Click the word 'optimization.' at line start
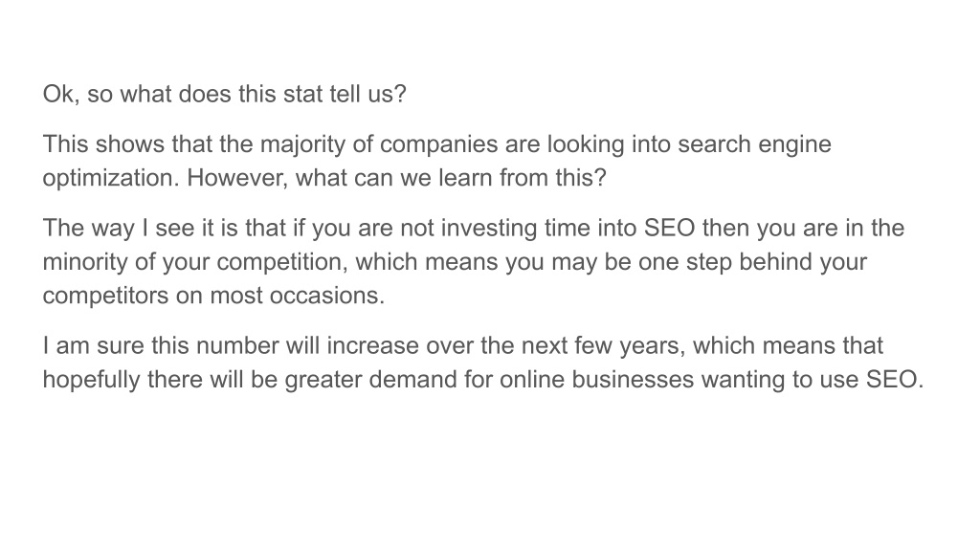The height and width of the screenshot is (551, 980). (x=111, y=178)
